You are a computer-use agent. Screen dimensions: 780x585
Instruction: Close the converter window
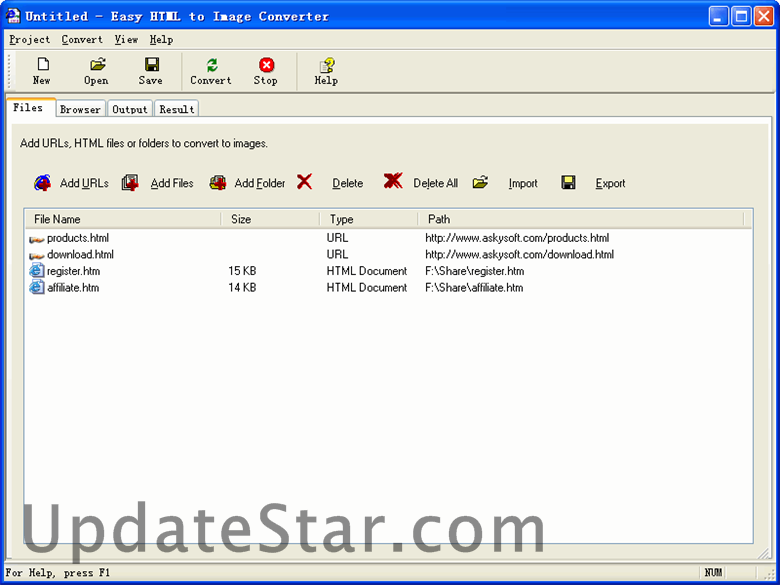pyautogui.click(x=763, y=16)
